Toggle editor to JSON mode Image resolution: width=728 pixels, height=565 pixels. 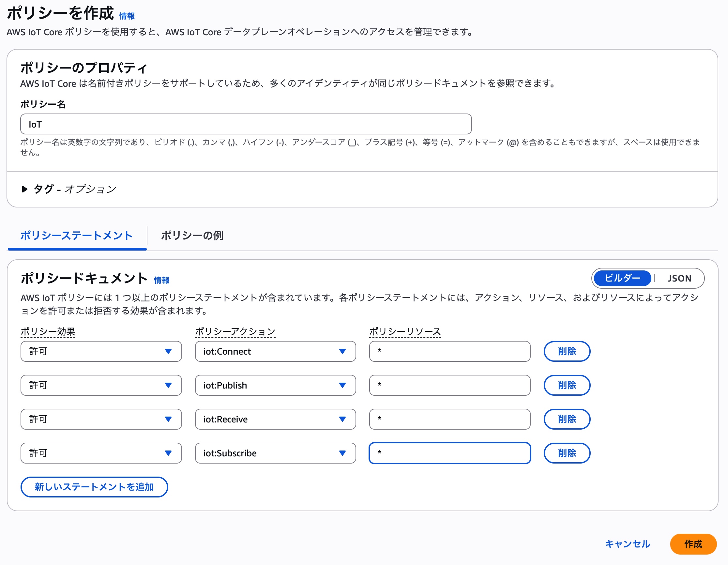click(x=679, y=278)
